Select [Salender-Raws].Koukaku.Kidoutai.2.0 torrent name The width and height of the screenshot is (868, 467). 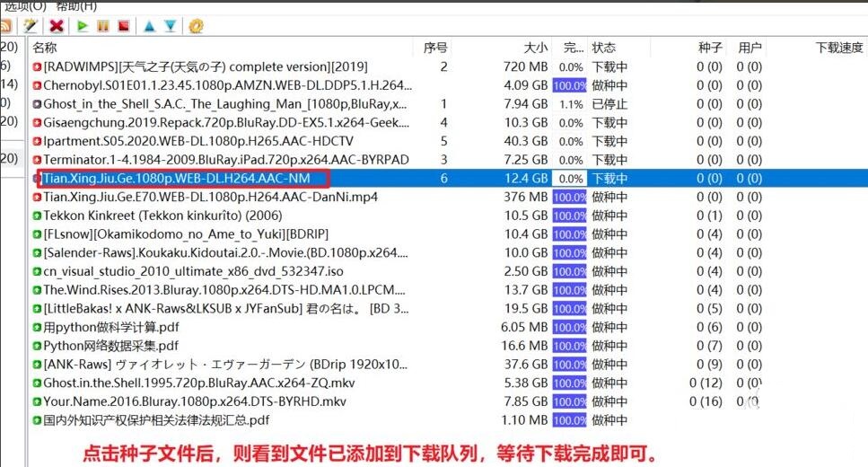click(225, 253)
